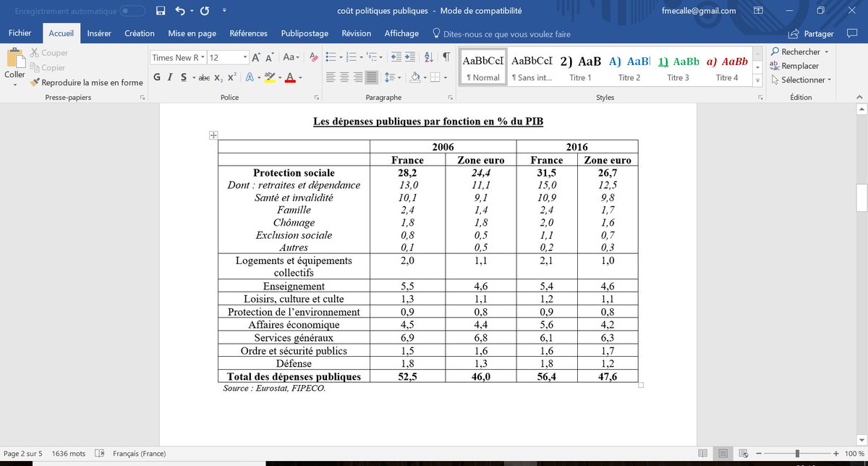This screenshot has height=466, width=868.
Task: Center align text button
Action: [x=344, y=77]
